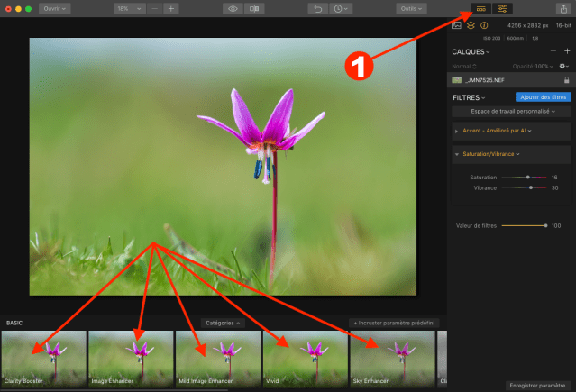The image size is (576, 392).
Task: Collapse the Saturation/Vibrance filter section
Action: coord(456,154)
